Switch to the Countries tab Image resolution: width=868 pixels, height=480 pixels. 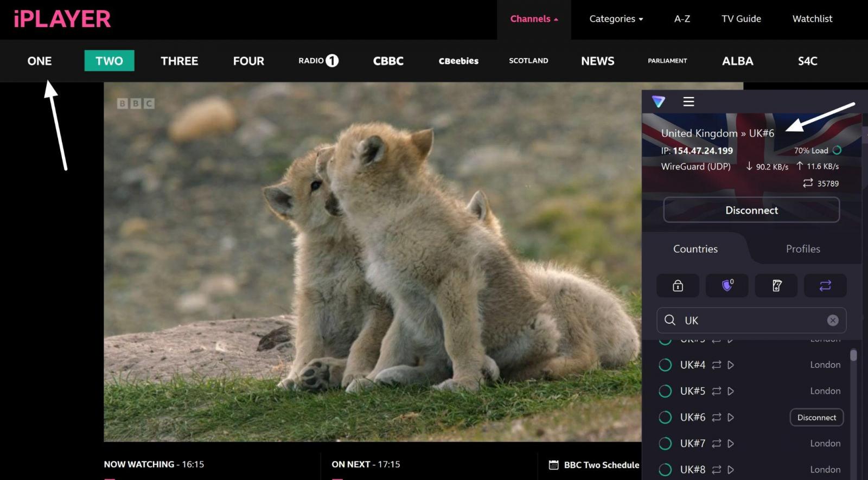click(x=695, y=249)
